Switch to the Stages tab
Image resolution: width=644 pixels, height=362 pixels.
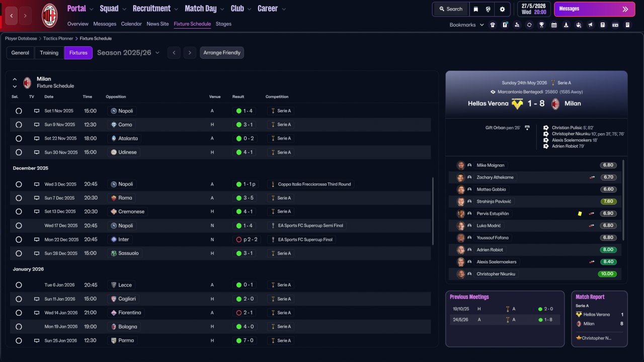[x=223, y=24]
